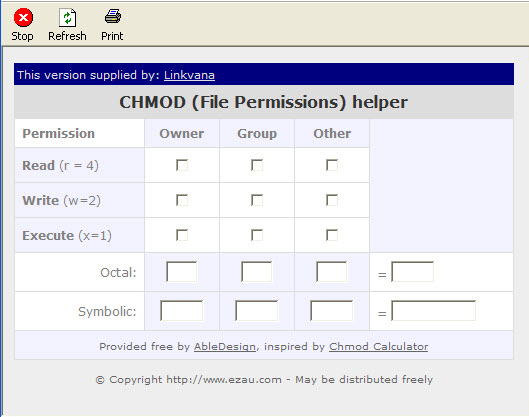Check Read permission for Group
The width and height of the screenshot is (529, 417).
[257, 165]
